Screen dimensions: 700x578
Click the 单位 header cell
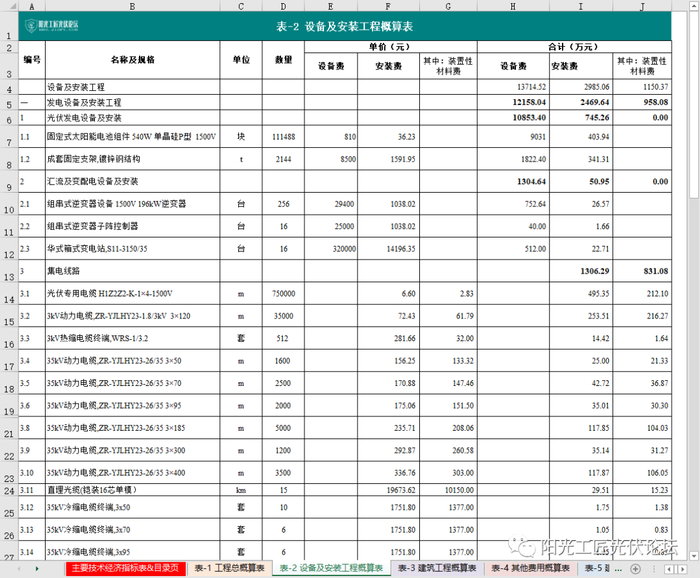241,60
